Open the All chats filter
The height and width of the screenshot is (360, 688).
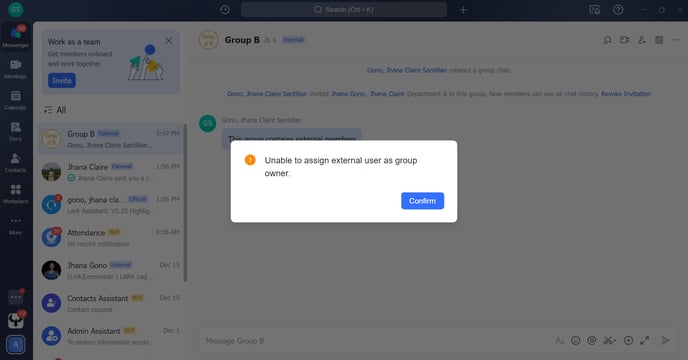click(55, 110)
